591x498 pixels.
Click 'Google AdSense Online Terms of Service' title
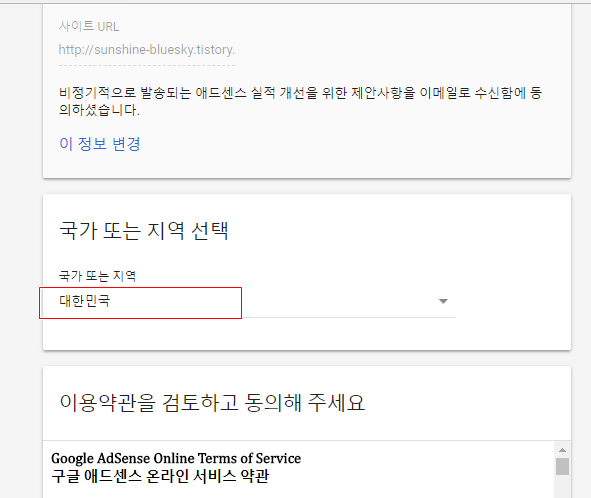(x=176, y=458)
